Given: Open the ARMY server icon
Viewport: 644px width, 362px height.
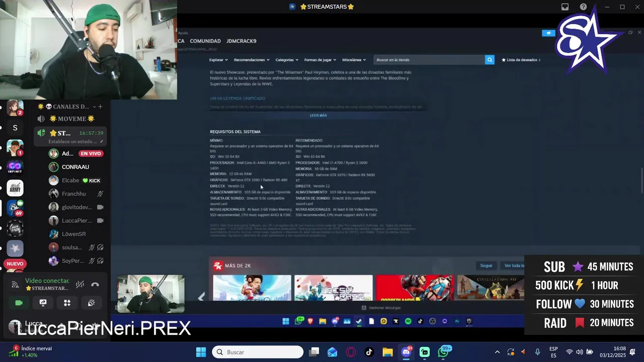Looking at the screenshot, I should click(15, 188).
